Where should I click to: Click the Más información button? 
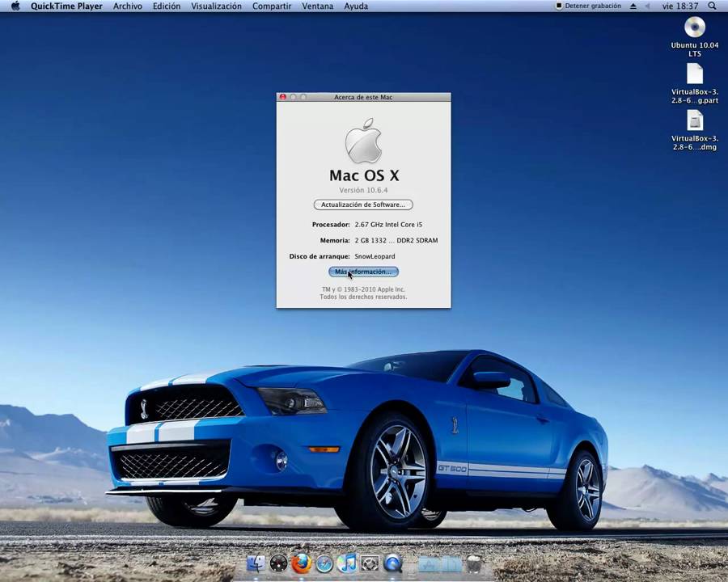[363, 272]
